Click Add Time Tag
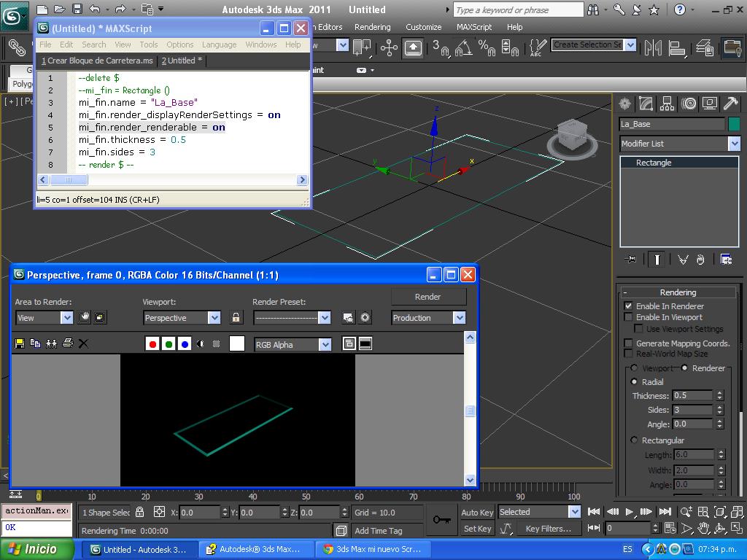This screenshot has height=560, width=747. point(379,531)
